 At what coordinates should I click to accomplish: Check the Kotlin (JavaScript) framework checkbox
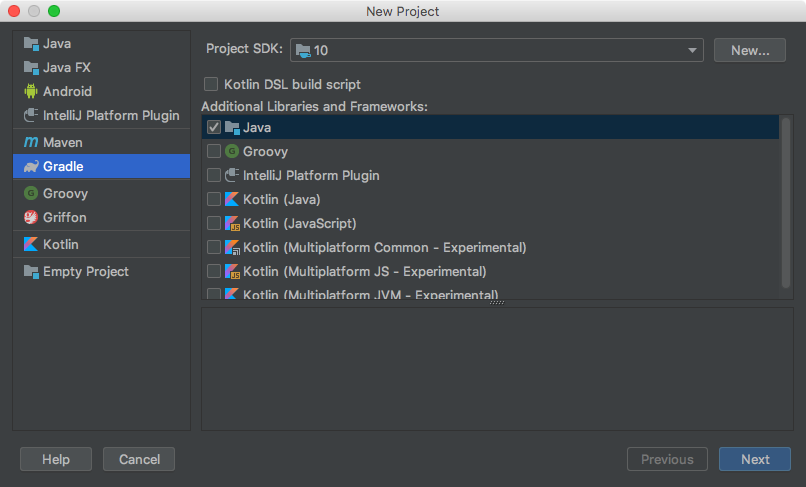point(213,224)
